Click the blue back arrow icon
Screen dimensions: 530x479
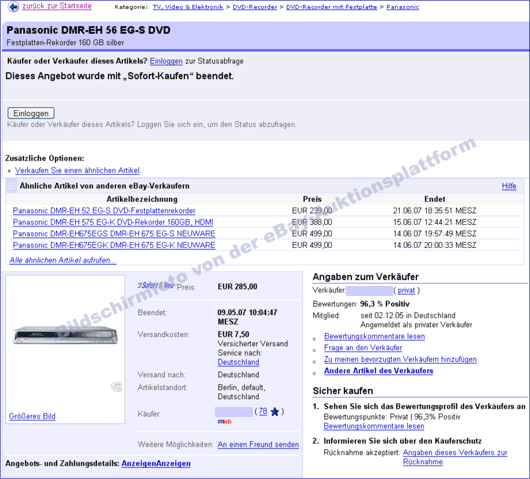tap(13, 6)
